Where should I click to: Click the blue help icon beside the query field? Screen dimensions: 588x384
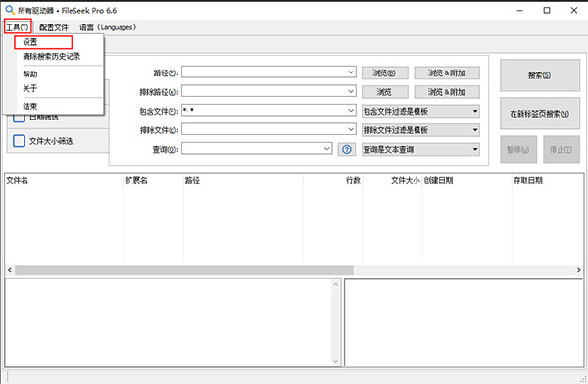pyautogui.click(x=347, y=149)
